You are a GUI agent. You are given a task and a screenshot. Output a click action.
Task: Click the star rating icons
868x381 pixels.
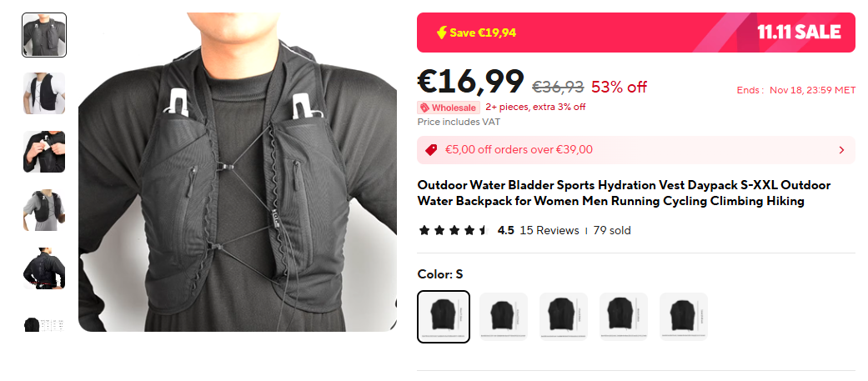coord(454,230)
